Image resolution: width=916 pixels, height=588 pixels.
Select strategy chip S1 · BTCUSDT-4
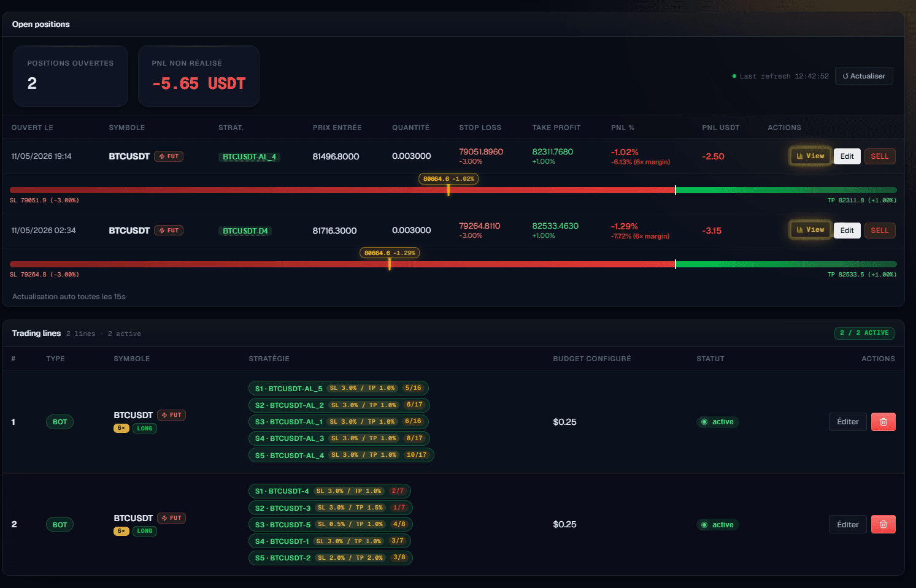click(329, 491)
